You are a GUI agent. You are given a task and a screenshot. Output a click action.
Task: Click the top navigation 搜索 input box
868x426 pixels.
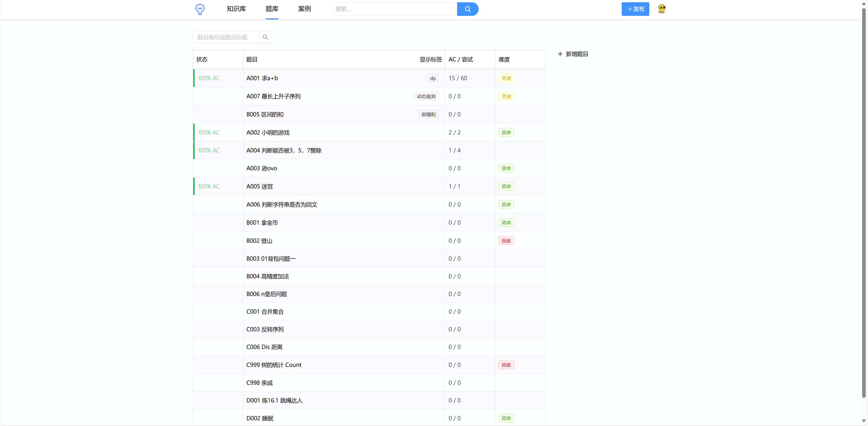click(393, 9)
